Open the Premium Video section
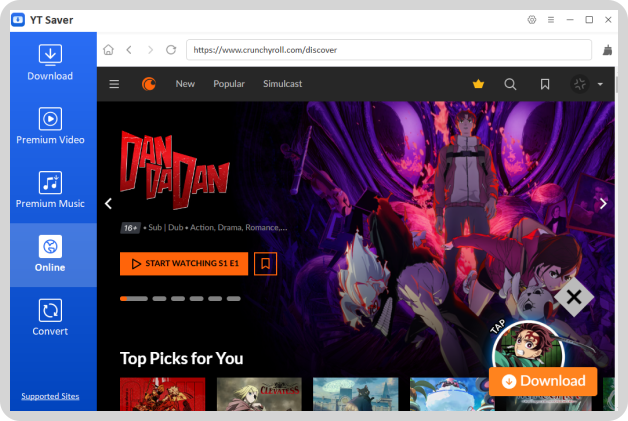 point(50,126)
